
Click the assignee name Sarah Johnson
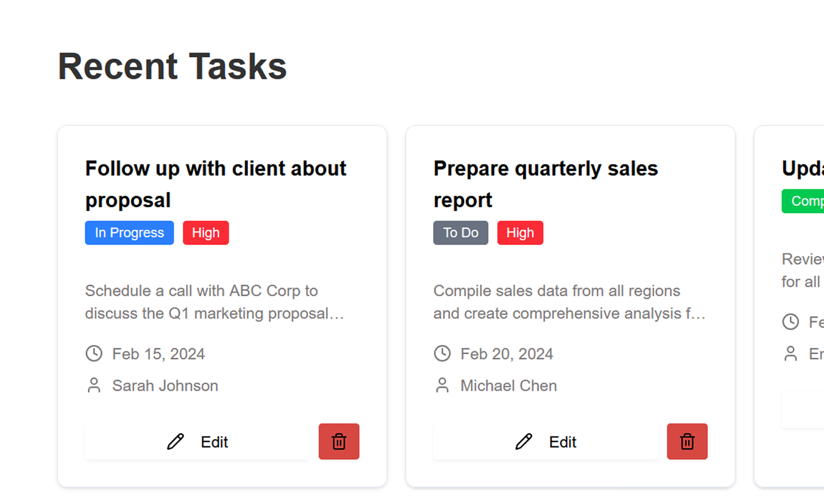tap(165, 385)
